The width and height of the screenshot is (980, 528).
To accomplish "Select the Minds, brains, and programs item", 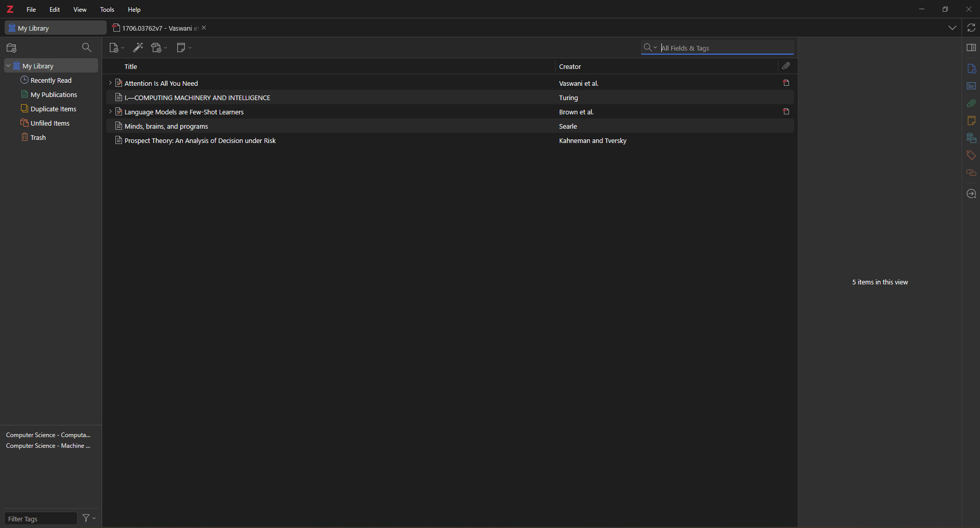I will coord(450,126).
